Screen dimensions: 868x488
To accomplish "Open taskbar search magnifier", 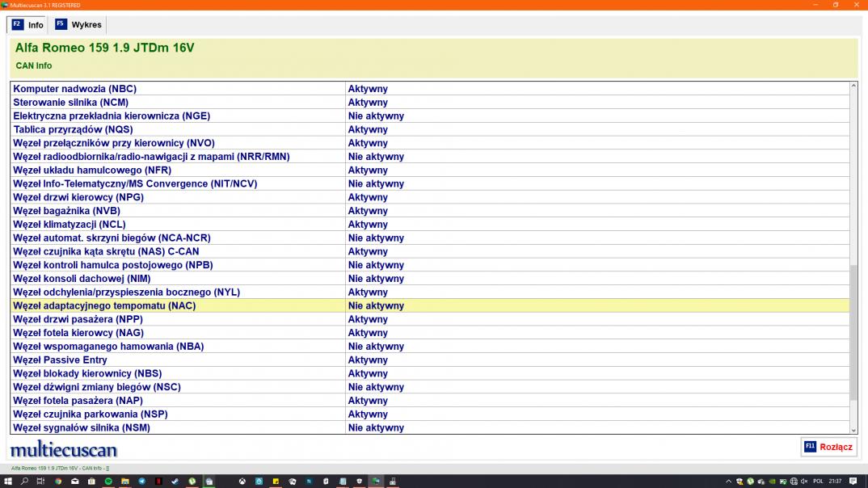I will click(24, 482).
